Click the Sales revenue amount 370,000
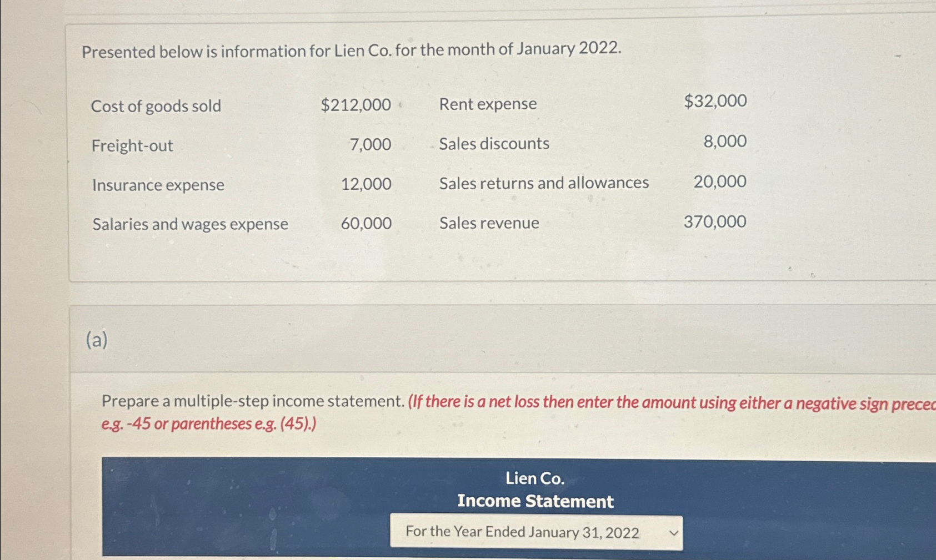This screenshot has width=936, height=560. 714,221
